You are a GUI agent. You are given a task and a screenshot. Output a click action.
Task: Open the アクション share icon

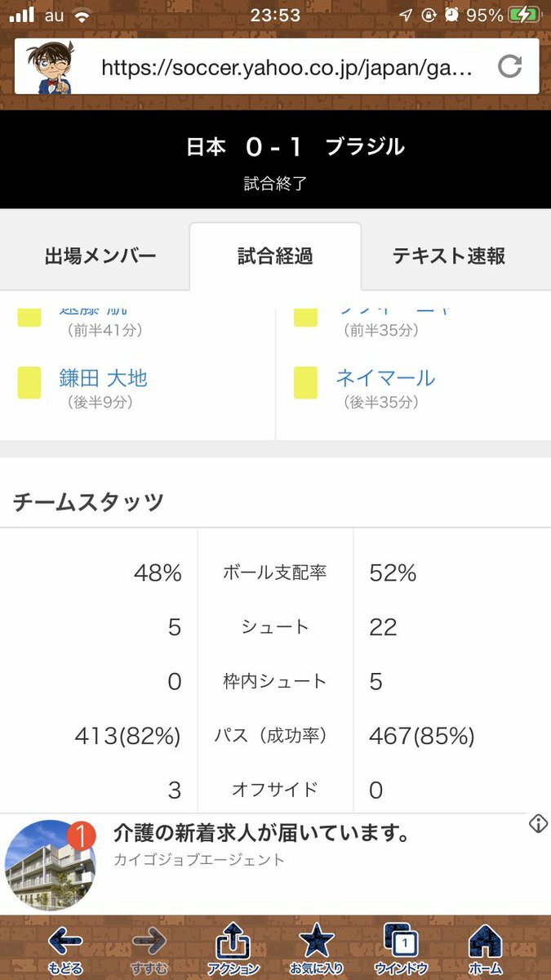coord(233,945)
